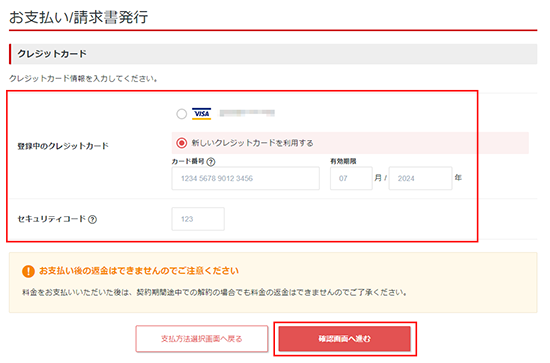
Task: Proceed to the confirmation screen
Action: click(344, 339)
